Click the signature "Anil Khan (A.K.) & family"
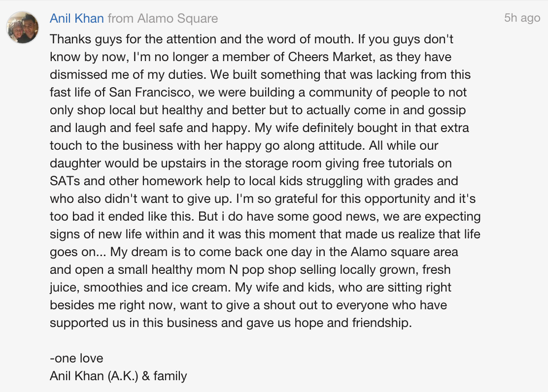548x392 pixels. [118, 376]
